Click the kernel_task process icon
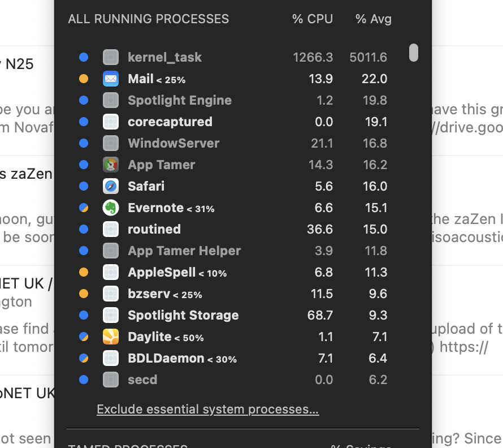 (111, 57)
